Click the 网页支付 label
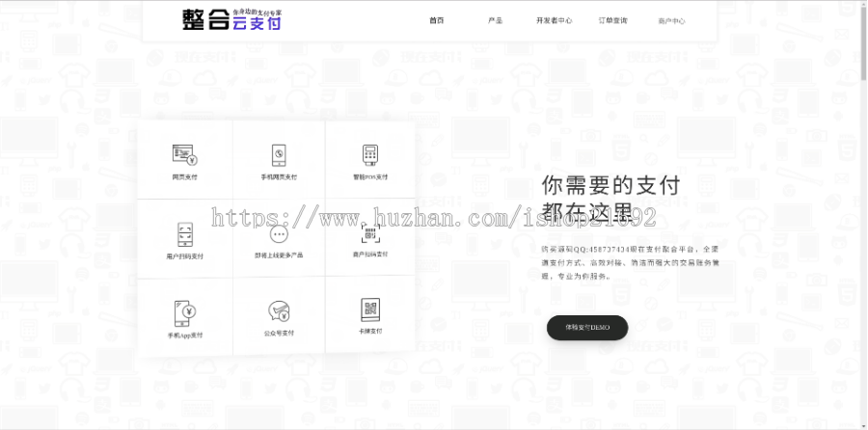This screenshot has height=430, width=868. click(184, 177)
